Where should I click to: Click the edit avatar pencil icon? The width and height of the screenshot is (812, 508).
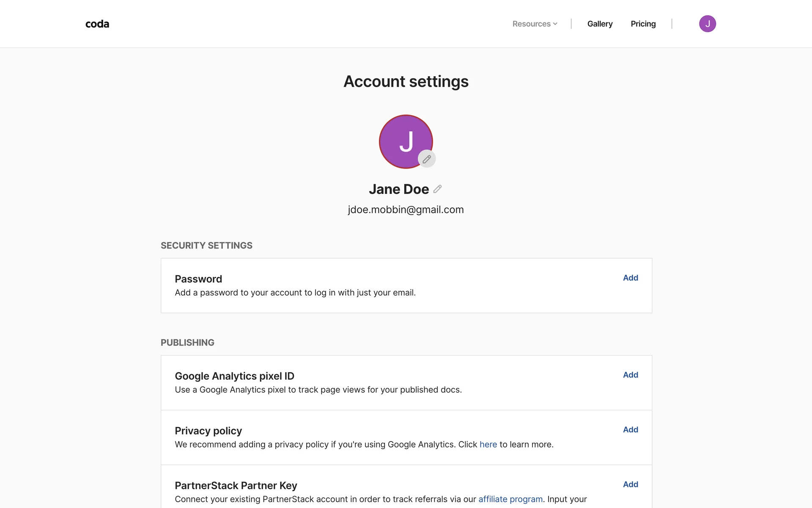427,159
